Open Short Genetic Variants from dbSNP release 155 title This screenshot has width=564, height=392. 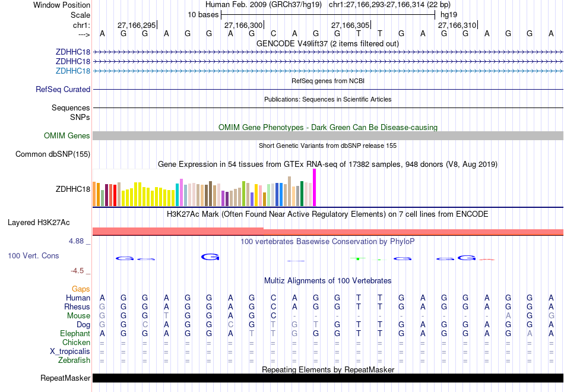point(328,146)
